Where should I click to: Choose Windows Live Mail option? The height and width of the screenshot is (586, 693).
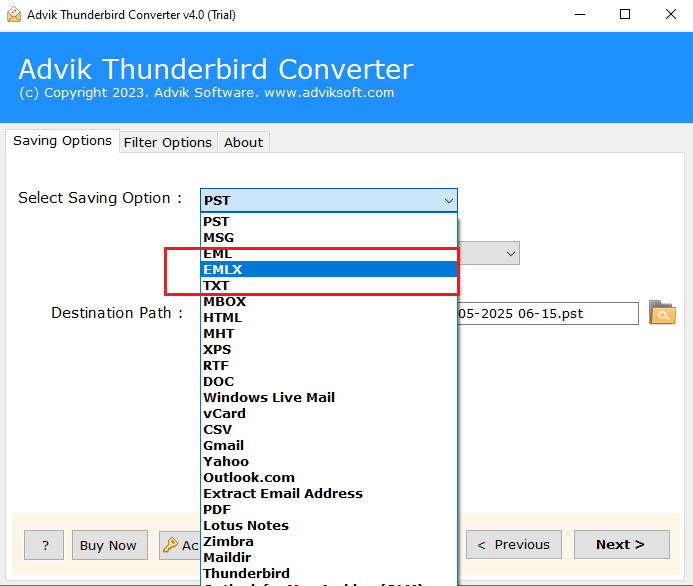pos(329,398)
